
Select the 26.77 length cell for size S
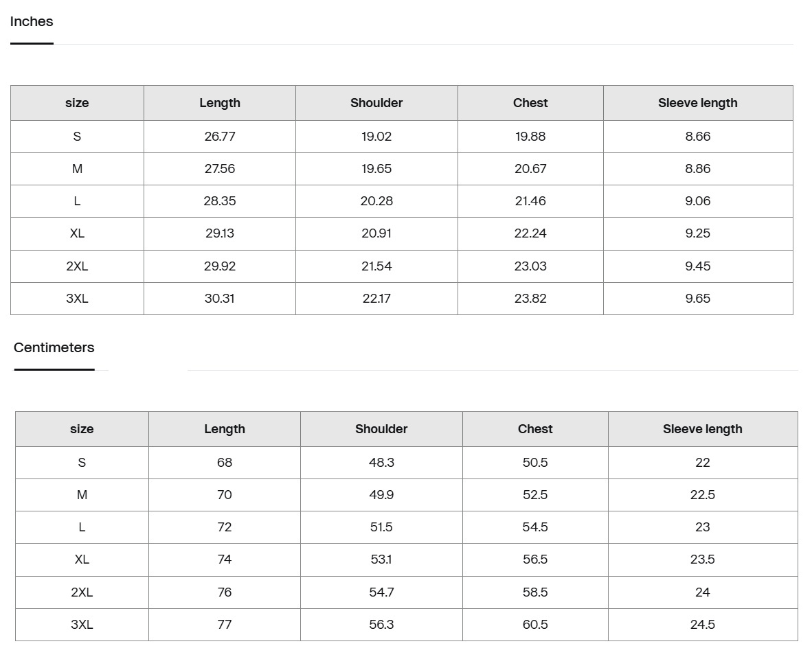point(220,137)
